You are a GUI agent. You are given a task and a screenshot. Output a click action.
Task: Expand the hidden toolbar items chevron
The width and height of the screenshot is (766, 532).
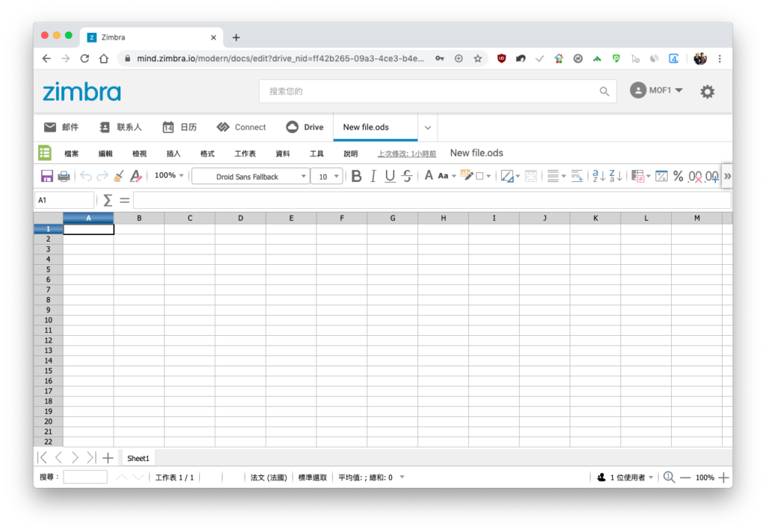[x=727, y=177]
